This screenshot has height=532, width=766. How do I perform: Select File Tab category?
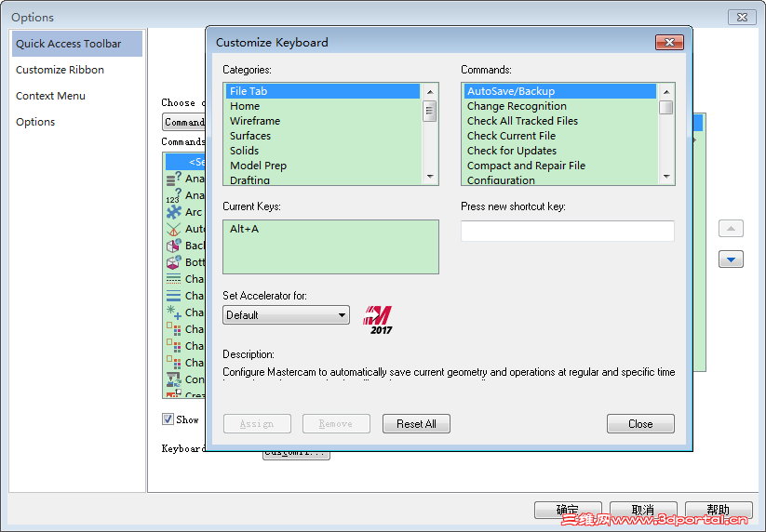[323, 91]
